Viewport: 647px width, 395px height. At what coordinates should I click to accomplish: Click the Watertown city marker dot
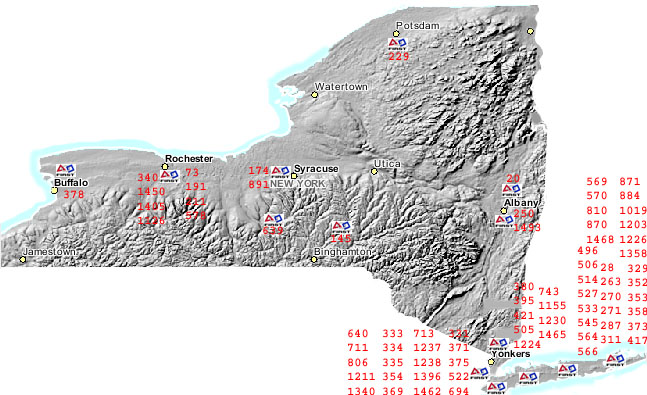(314, 95)
